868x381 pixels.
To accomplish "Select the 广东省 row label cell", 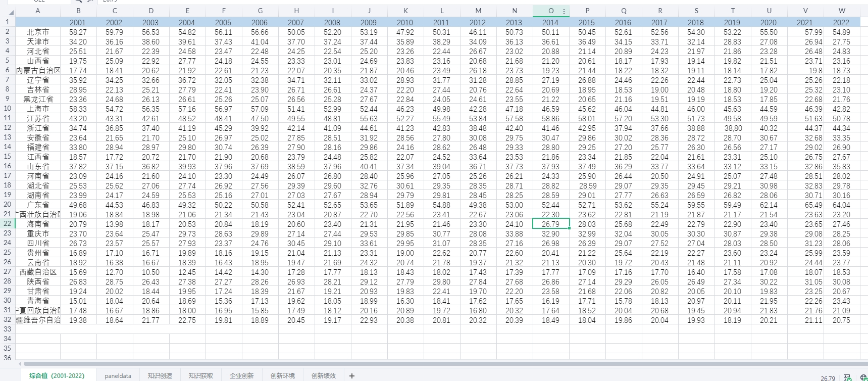I will 38,205.
